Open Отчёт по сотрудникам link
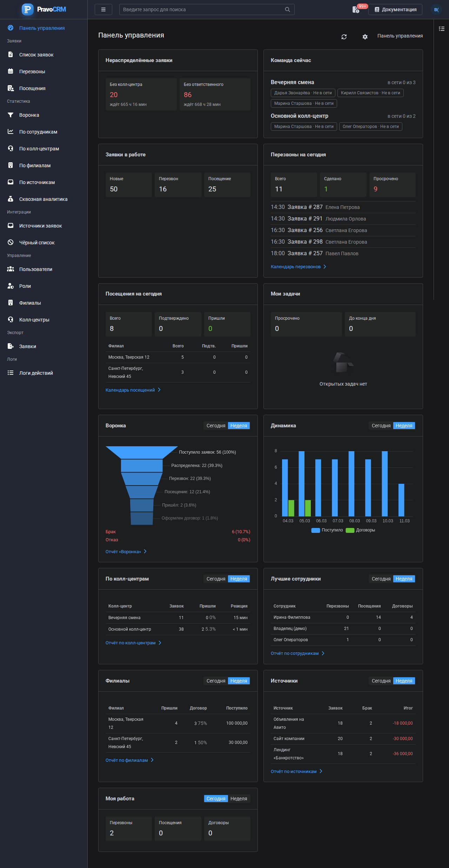The width and height of the screenshot is (449, 868). (x=297, y=653)
